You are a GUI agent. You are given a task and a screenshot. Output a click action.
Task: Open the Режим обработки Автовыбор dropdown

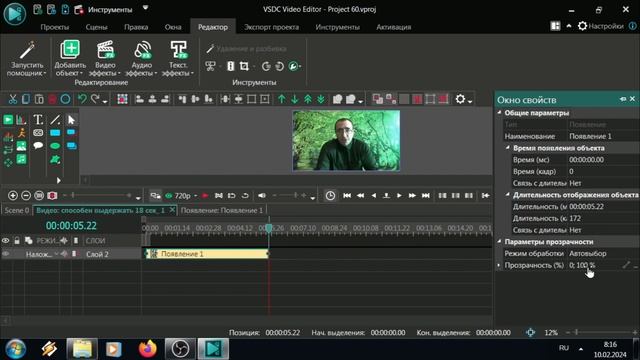tap(603, 253)
